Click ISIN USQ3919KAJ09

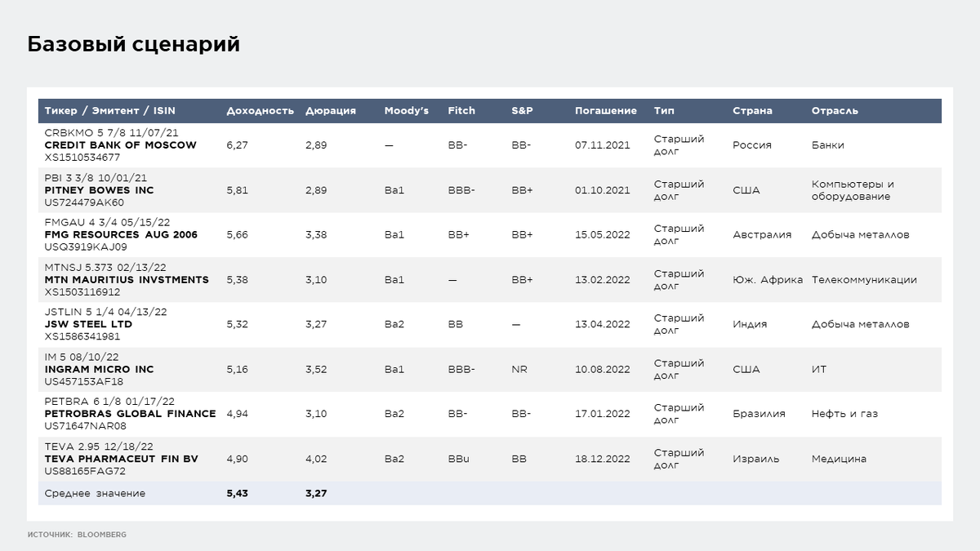coord(86,247)
